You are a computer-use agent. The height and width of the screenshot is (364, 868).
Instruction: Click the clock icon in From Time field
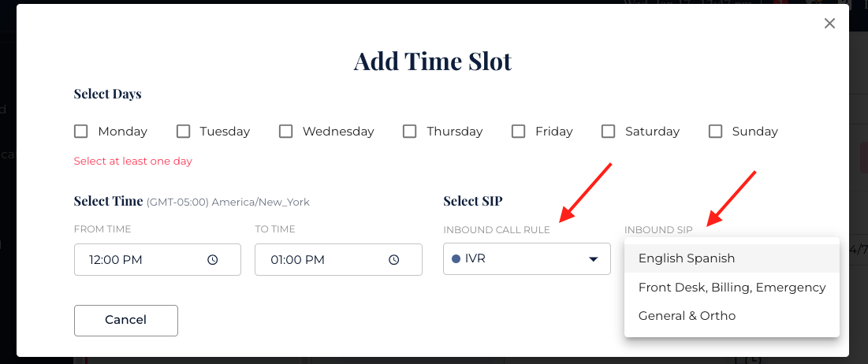212,259
